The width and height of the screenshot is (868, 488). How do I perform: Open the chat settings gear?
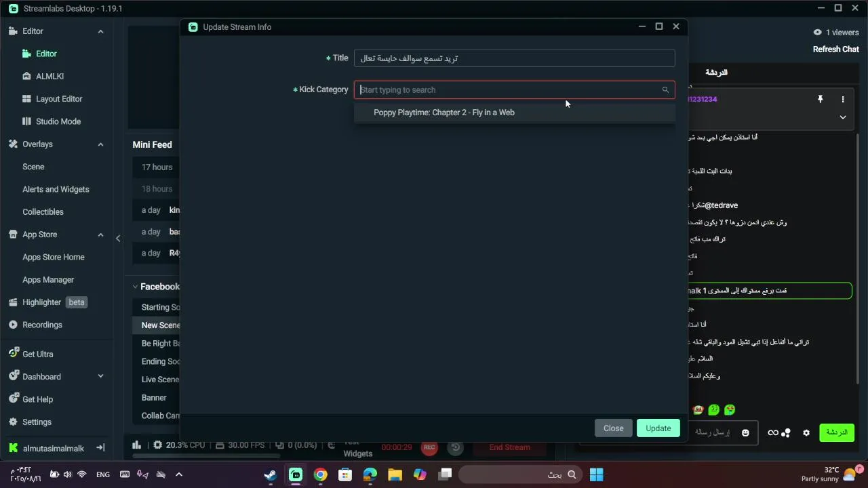[x=806, y=432]
